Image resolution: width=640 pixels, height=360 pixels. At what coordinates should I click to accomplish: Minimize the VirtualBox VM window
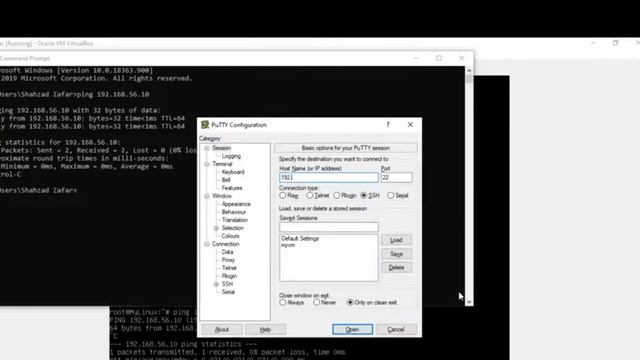pyautogui.click(x=593, y=43)
